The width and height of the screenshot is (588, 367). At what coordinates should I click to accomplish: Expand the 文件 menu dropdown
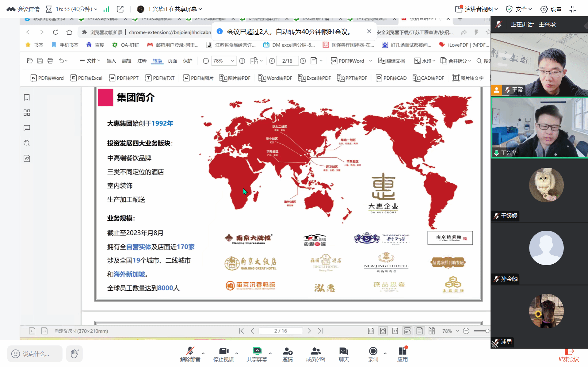pos(90,61)
